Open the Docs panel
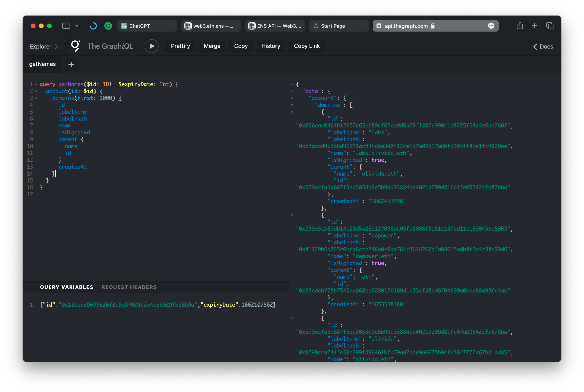 tap(543, 47)
